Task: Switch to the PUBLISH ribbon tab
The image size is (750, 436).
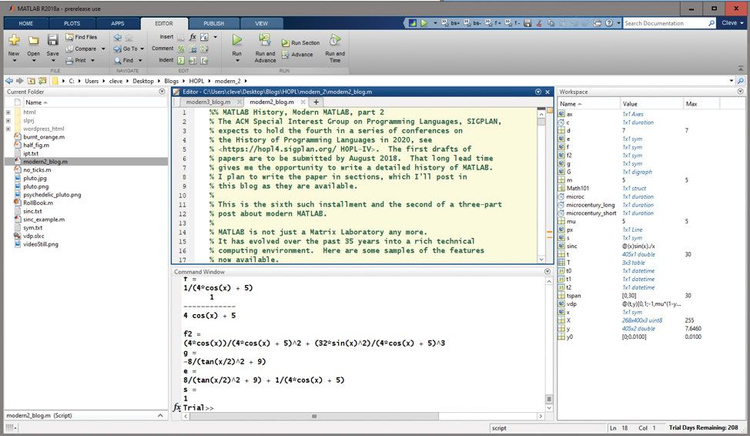Action: [x=213, y=23]
